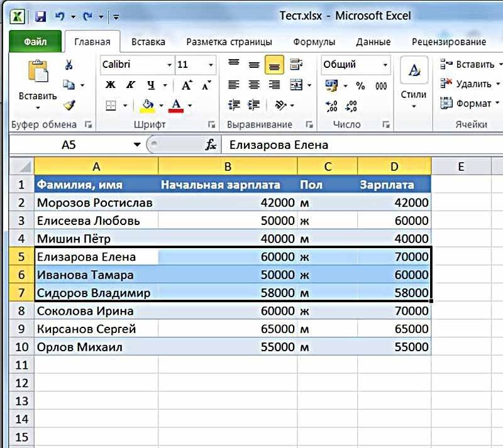Image resolution: width=503 pixels, height=448 pixels.
Task: Open the Calibri font name dropdown
Action: tap(169, 65)
